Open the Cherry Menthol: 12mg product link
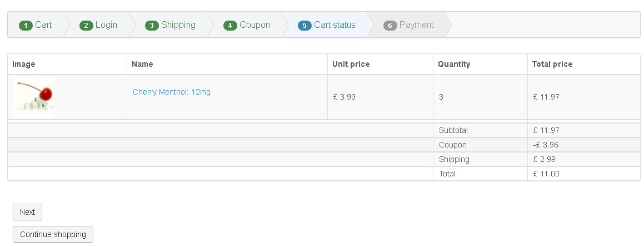 [x=172, y=92]
